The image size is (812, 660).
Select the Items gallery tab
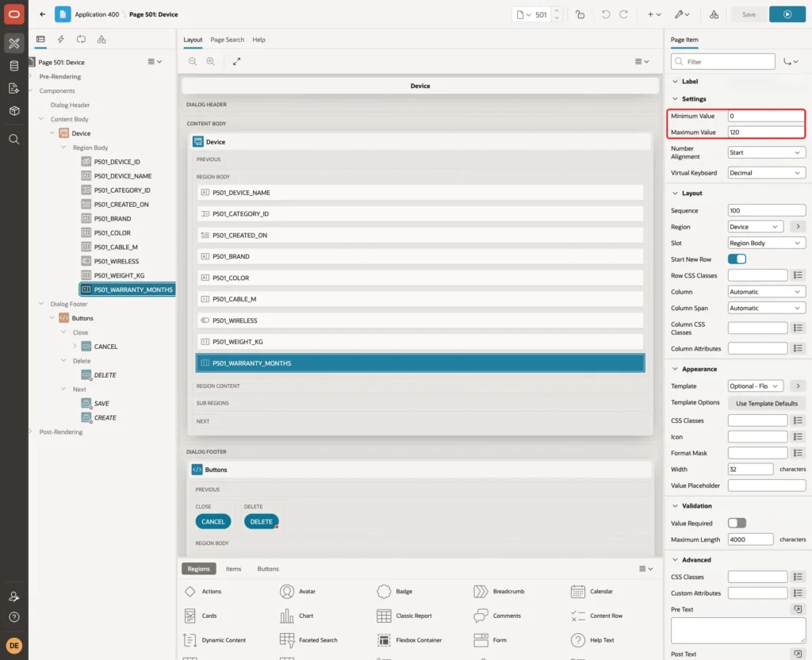234,569
